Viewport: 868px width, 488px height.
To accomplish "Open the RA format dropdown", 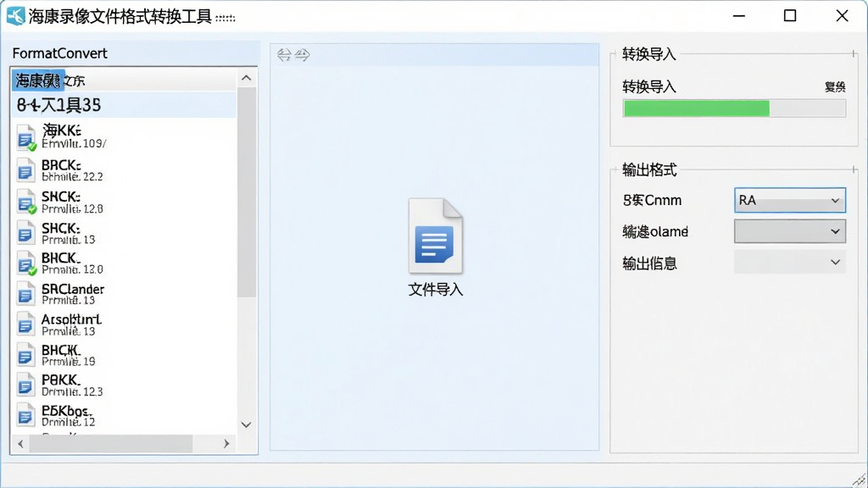I will click(790, 200).
